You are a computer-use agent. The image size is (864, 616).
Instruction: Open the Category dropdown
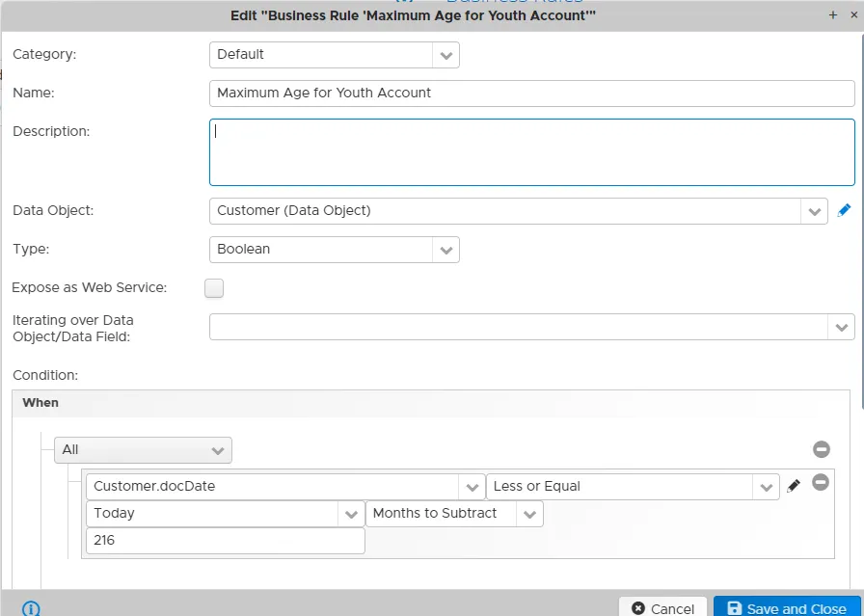pos(335,55)
